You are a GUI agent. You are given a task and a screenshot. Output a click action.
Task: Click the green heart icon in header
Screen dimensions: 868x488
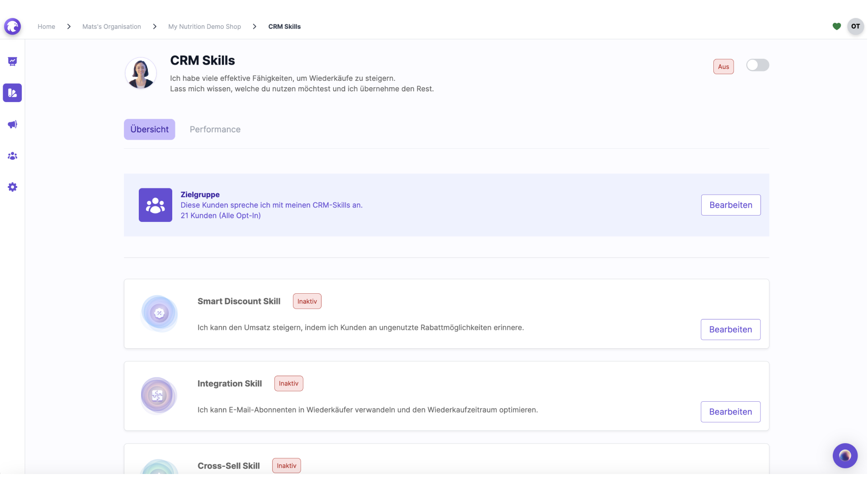[837, 27]
